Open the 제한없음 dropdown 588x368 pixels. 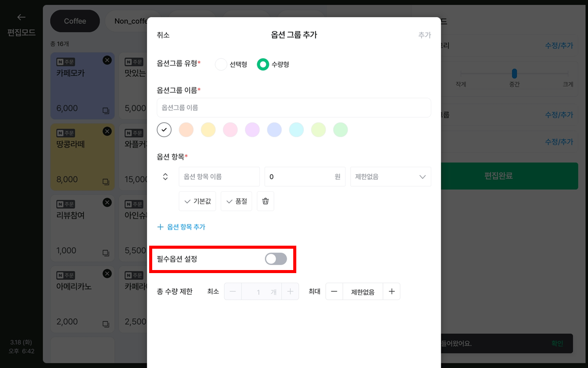(390, 177)
